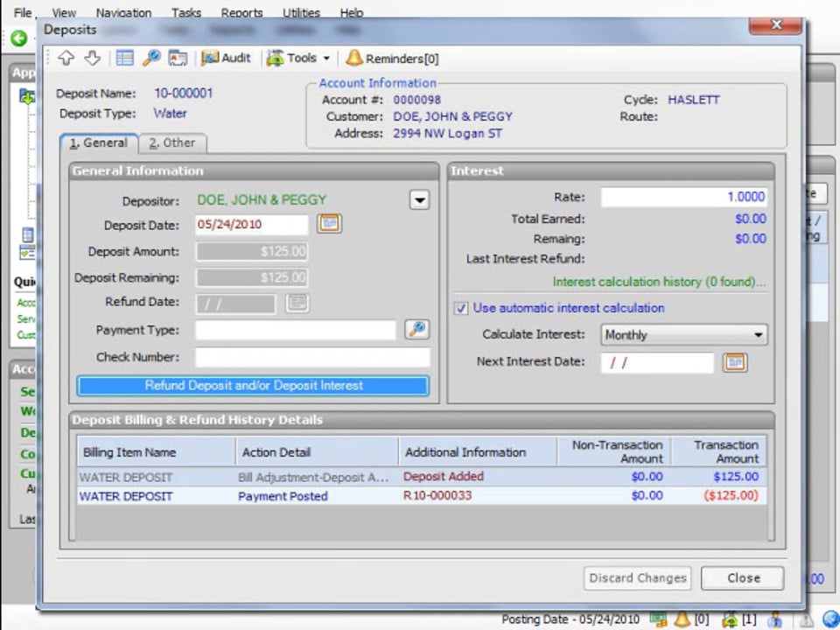Click the down arrow next record icon
This screenshot has height=630, width=840.
pos(93,59)
